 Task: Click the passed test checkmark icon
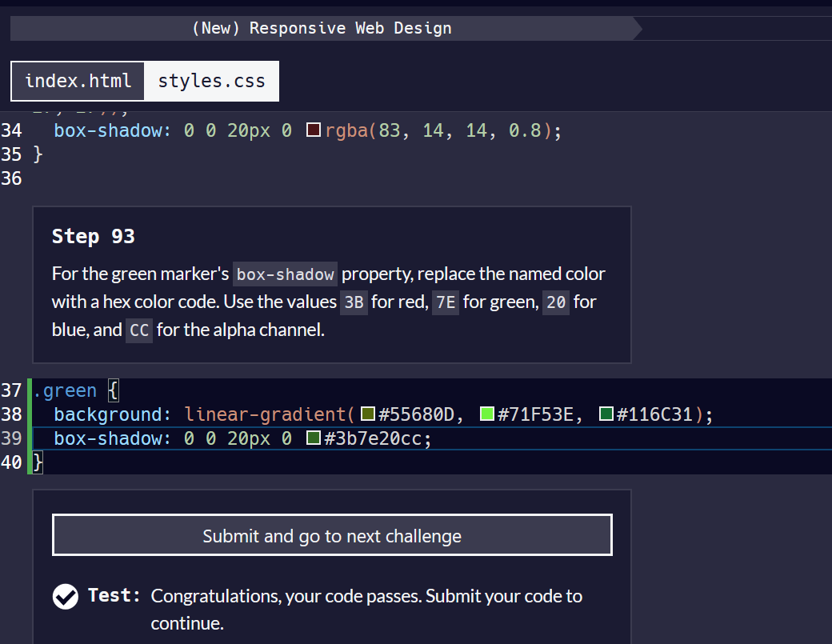click(66, 597)
